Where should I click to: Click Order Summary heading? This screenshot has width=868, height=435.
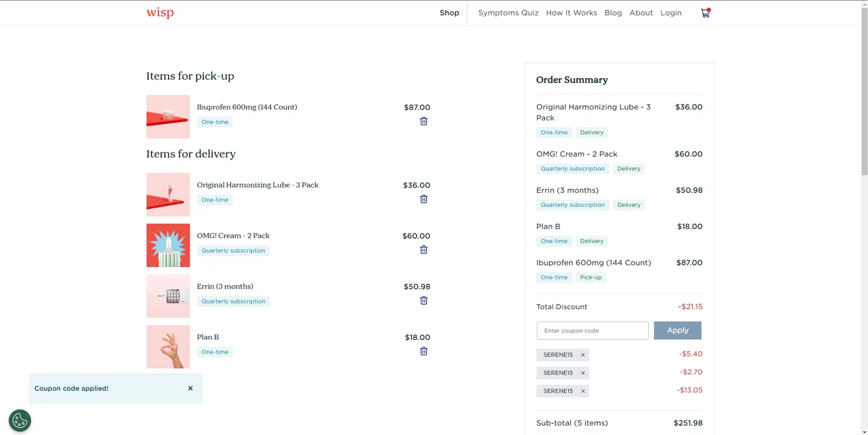point(572,80)
